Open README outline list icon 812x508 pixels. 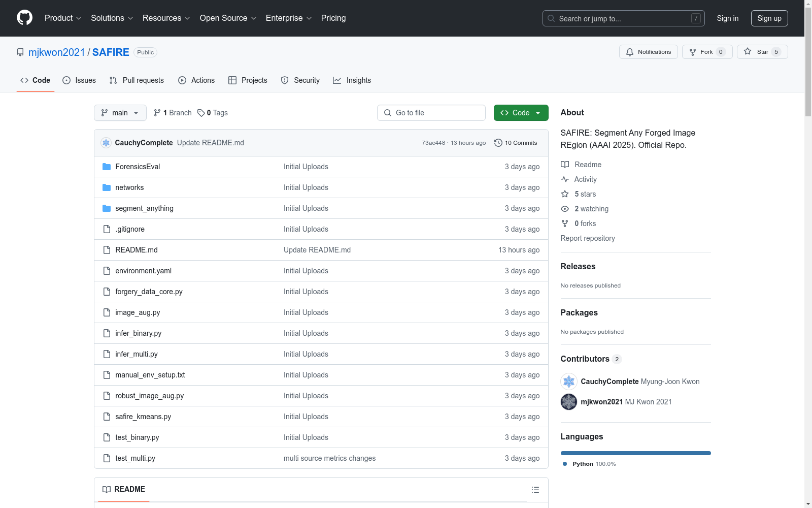click(535, 490)
